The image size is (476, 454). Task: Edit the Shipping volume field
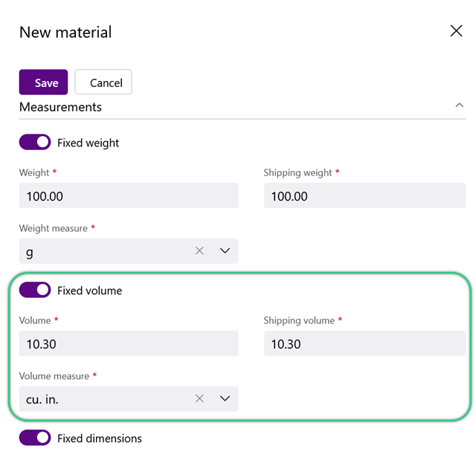click(x=364, y=343)
